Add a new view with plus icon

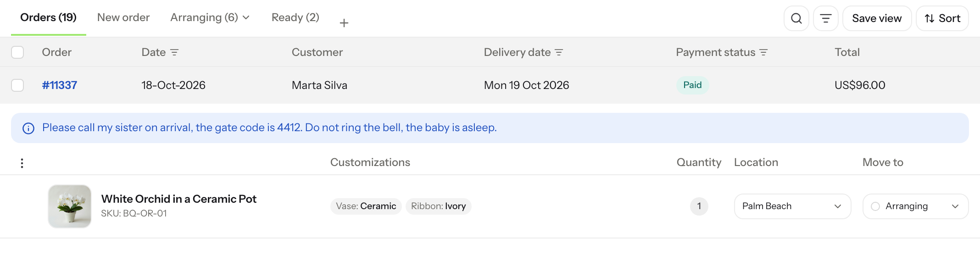[x=344, y=23]
